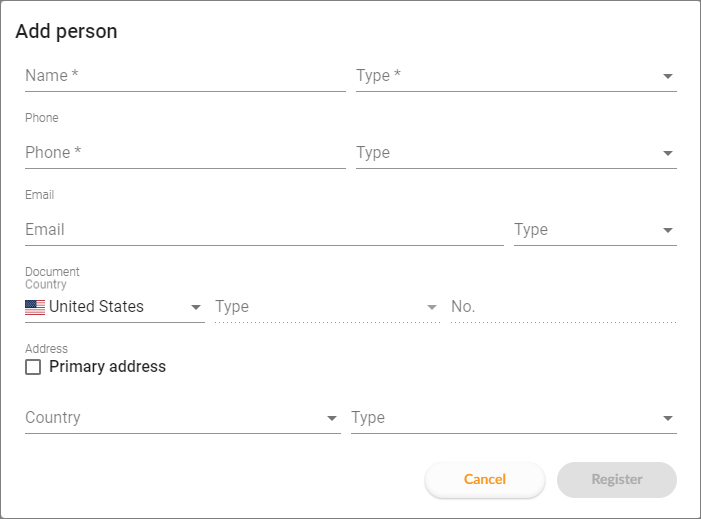Focus the document No. field
Image resolution: width=701 pixels, height=519 pixels.
[564, 307]
